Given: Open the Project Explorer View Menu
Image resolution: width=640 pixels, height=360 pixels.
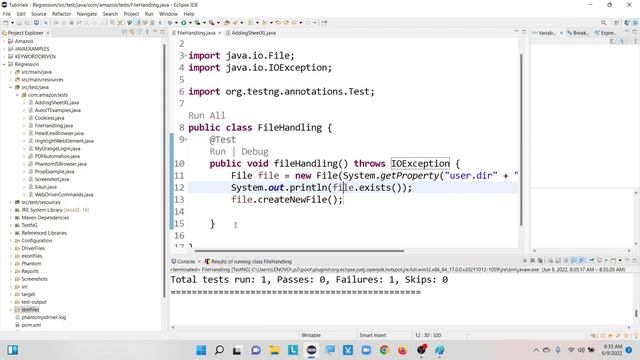Looking at the screenshot, I should [x=147, y=32].
